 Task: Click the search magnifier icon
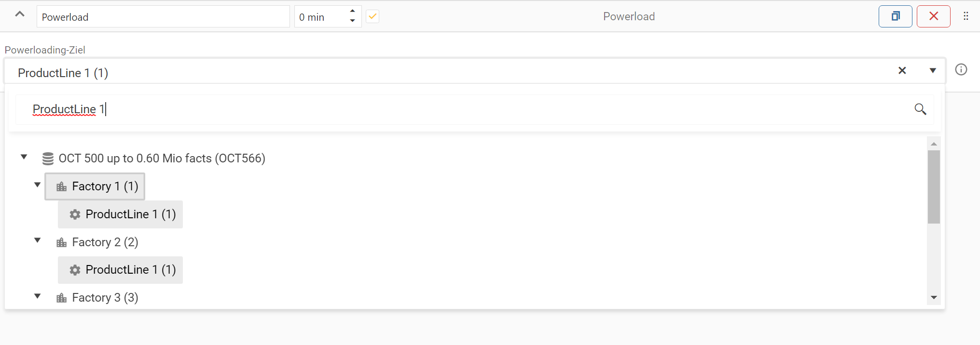920,109
